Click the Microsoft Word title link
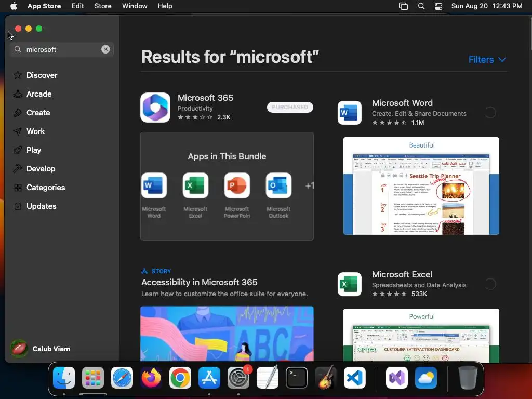Screen dimensions: 532x399 click(x=402, y=103)
